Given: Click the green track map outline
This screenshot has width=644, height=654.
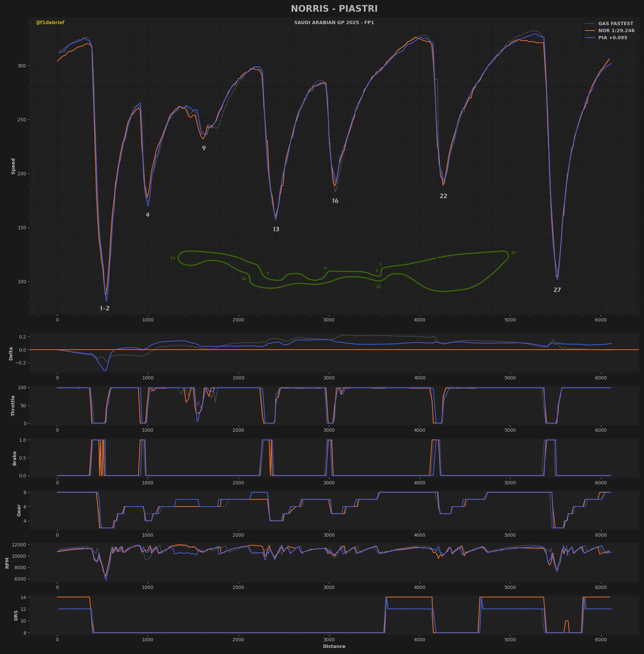Looking at the screenshot, I should pos(343,271).
